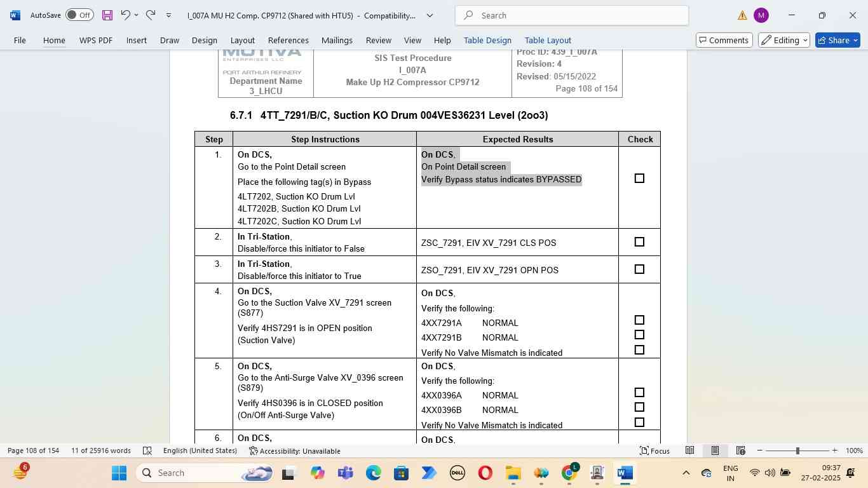Expand the Undo history dropdown arrow
Viewport: 868px width, 488px height.
coord(136,15)
